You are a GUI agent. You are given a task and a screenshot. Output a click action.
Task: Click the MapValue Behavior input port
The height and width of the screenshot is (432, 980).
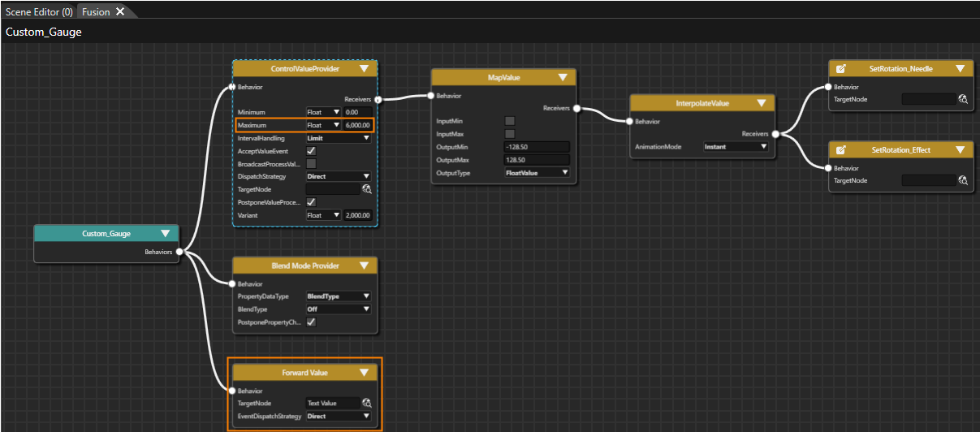click(431, 96)
